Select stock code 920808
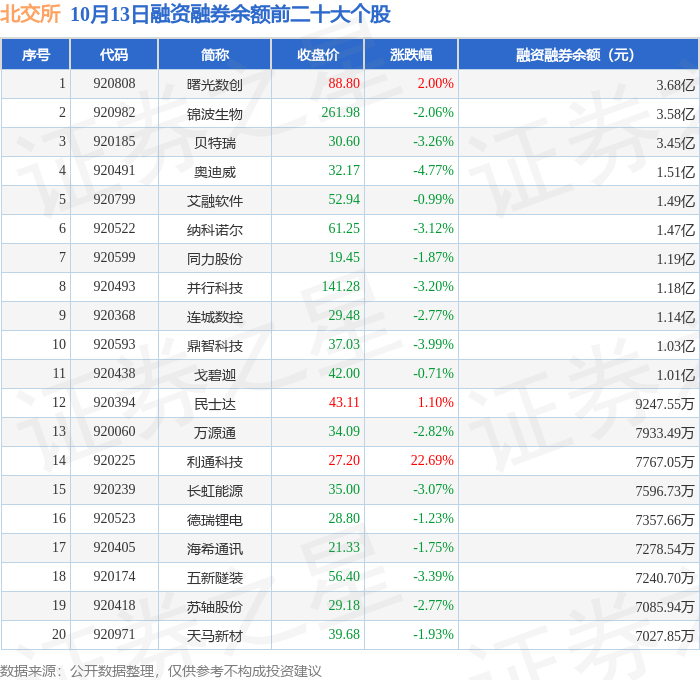This screenshot has width=700, height=680. [114, 83]
